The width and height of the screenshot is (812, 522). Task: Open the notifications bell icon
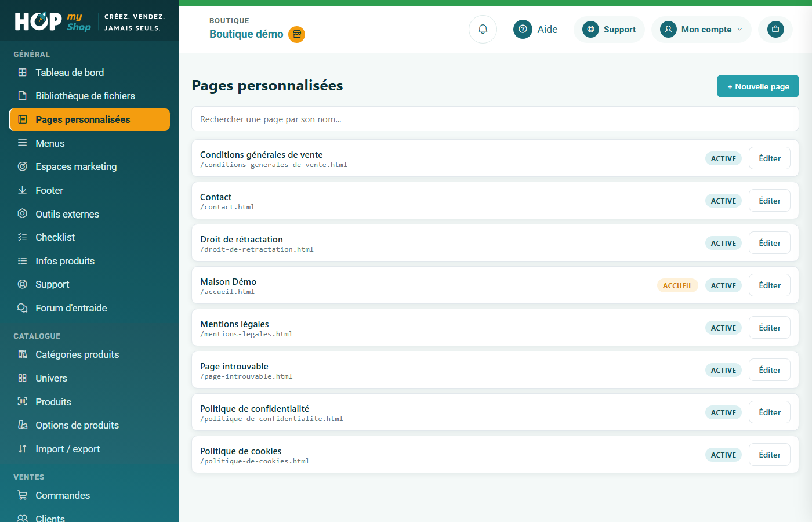pyautogui.click(x=483, y=29)
